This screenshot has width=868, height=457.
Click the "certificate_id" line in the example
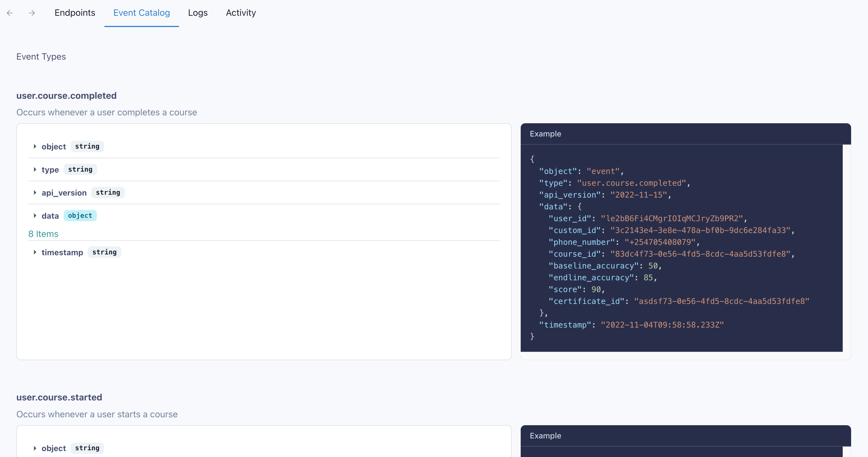click(x=679, y=301)
